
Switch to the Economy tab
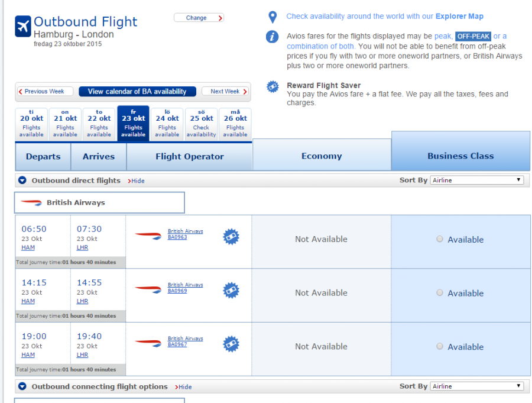[321, 156]
